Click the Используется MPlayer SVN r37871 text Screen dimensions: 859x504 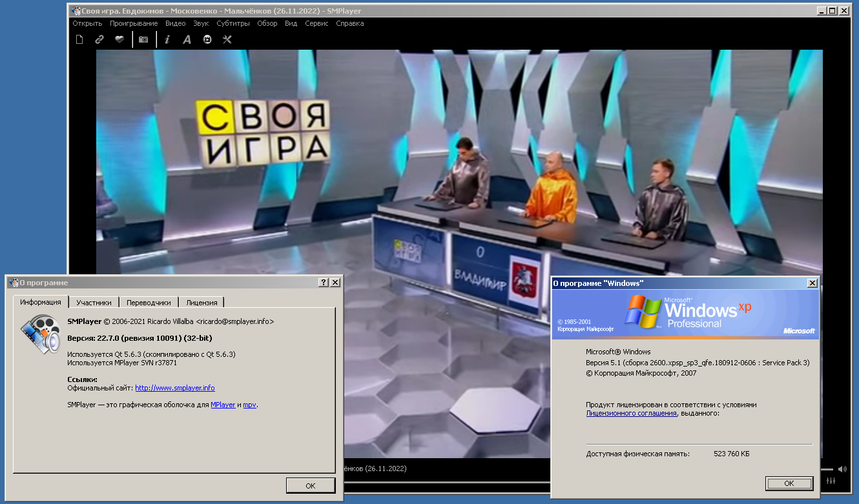point(122,363)
